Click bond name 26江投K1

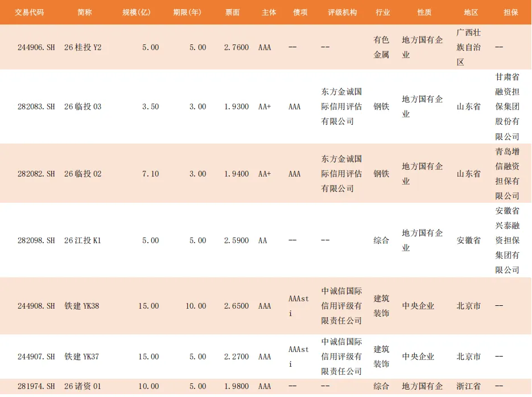point(83,240)
